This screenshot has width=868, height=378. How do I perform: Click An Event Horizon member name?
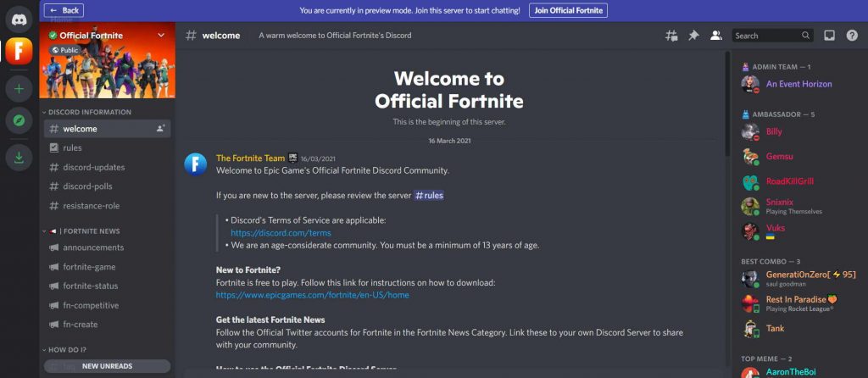798,84
